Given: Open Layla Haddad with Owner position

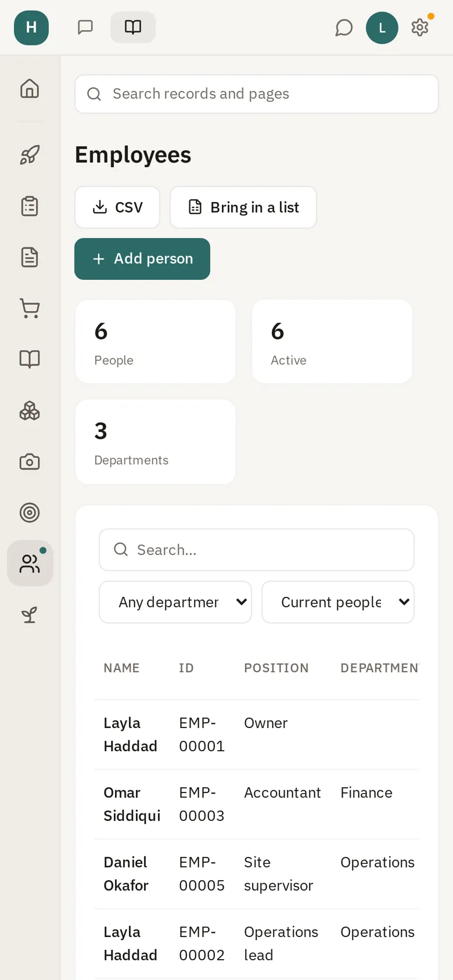Looking at the screenshot, I should (x=131, y=734).
